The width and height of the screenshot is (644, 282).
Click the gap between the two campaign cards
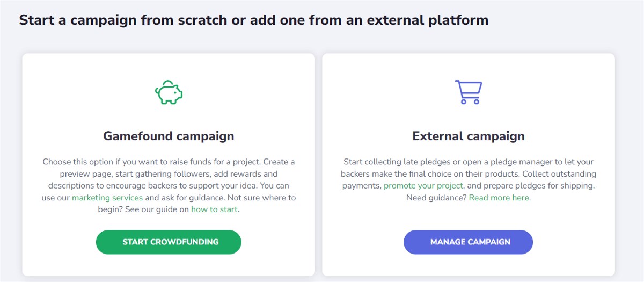click(318, 164)
